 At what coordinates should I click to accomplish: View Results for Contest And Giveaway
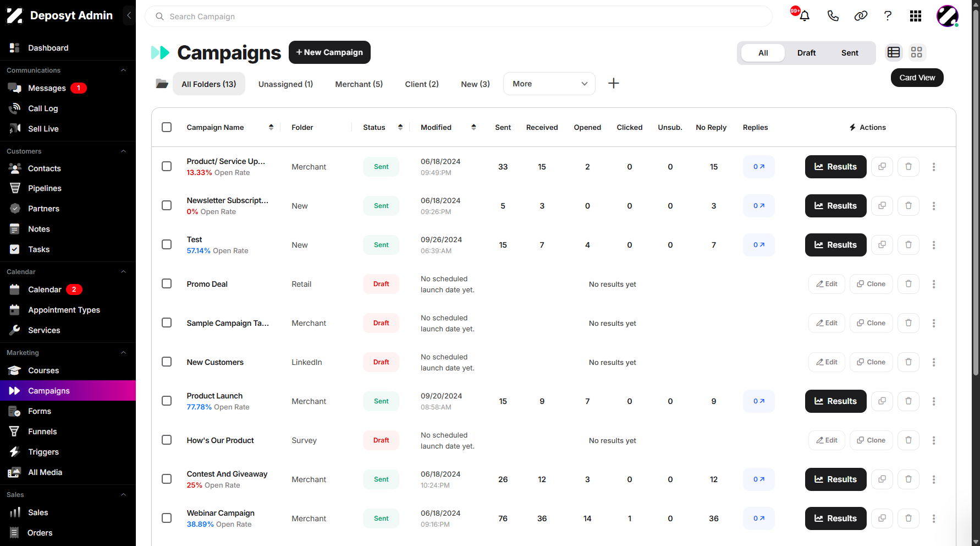(835, 479)
